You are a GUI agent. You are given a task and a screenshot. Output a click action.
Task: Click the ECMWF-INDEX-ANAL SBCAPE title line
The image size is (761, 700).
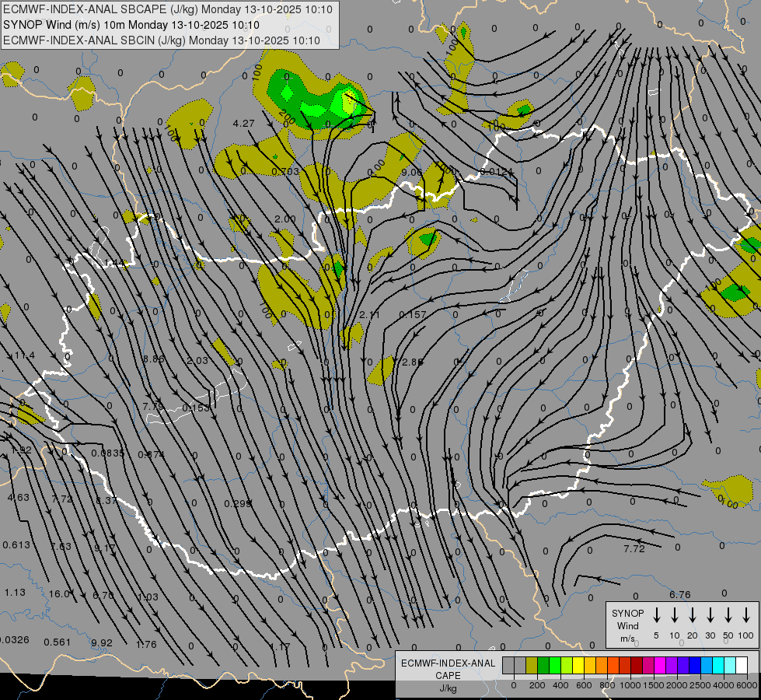pyautogui.click(x=168, y=9)
